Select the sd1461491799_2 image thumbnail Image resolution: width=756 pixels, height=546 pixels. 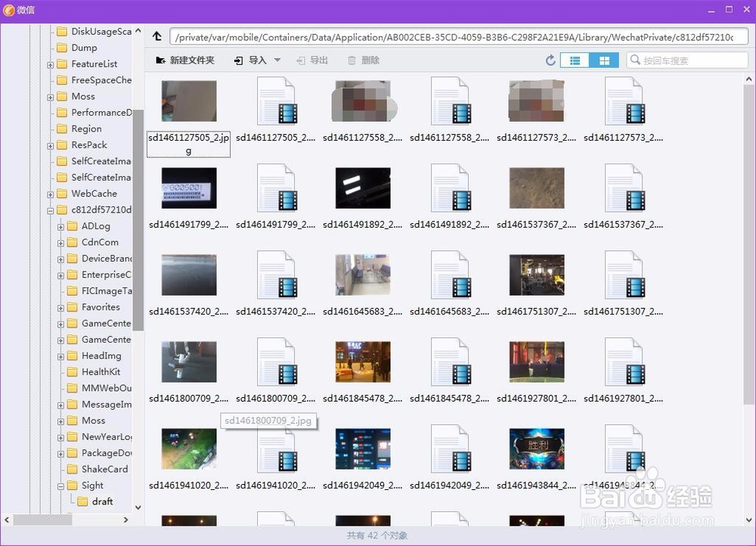click(x=189, y=188)
